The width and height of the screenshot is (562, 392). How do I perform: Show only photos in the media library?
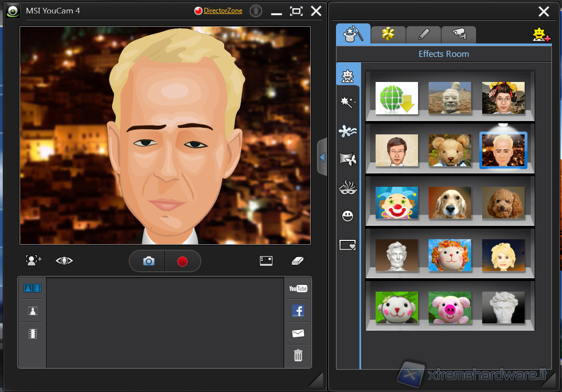click(32, 311)
